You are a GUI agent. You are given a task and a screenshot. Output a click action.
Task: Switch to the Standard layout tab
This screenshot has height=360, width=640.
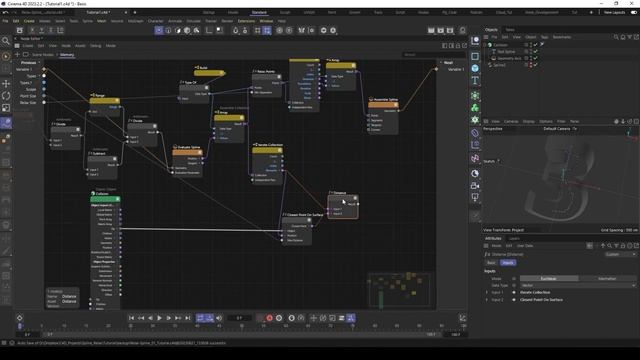[x=259, y=12]
